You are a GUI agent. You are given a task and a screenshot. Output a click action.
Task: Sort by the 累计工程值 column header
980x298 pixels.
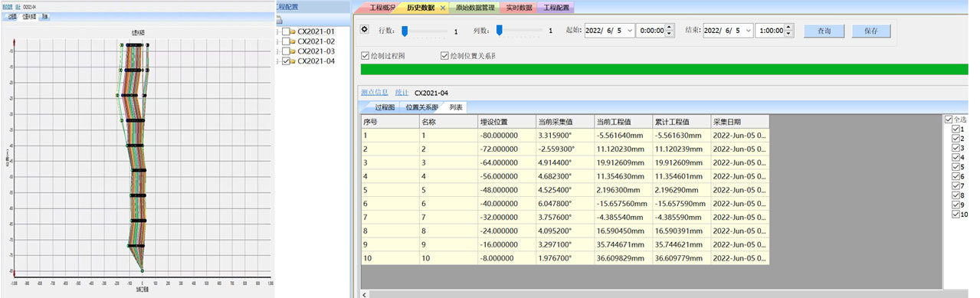coord(681,122)
